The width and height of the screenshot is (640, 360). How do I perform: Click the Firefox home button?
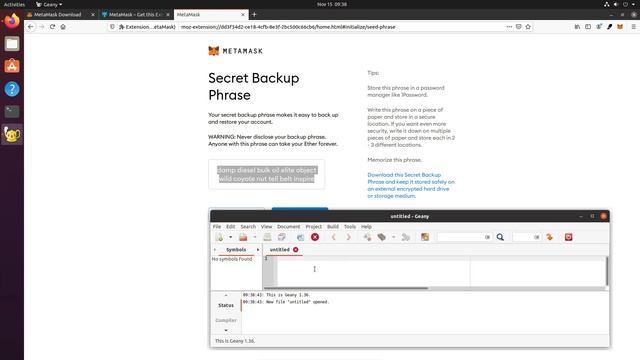point(63,27)
